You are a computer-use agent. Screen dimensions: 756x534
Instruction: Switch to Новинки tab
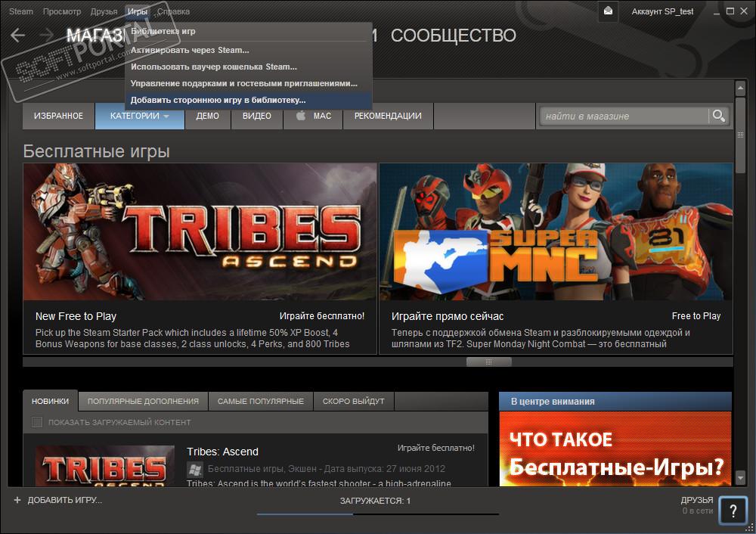pos(50,402)
